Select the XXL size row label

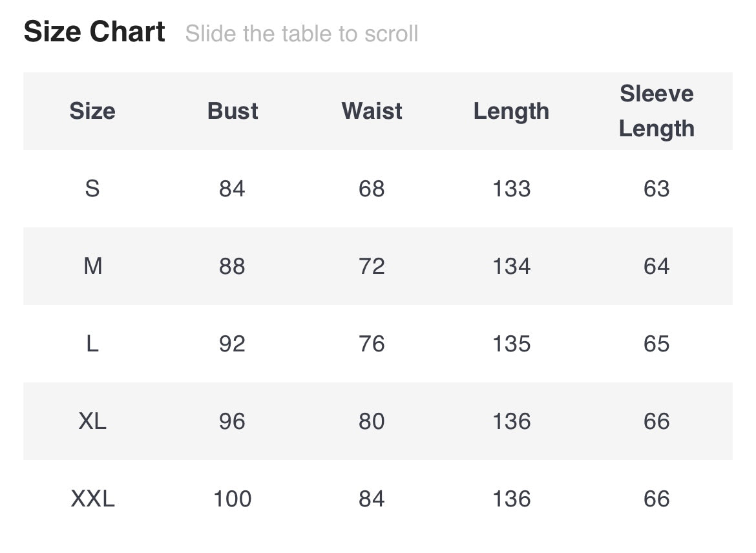click(x=92, y=499)
